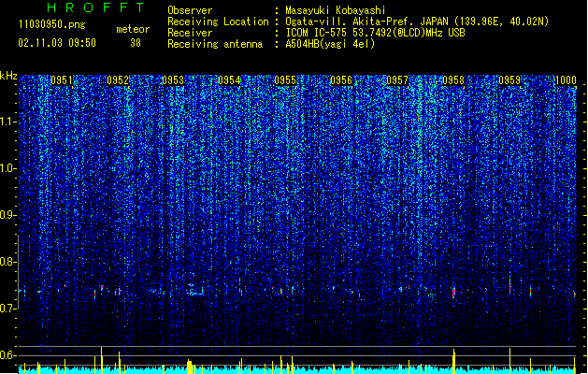Click the 0959 time marker
This screenshot has height=374, width=588.
point(509,80)
